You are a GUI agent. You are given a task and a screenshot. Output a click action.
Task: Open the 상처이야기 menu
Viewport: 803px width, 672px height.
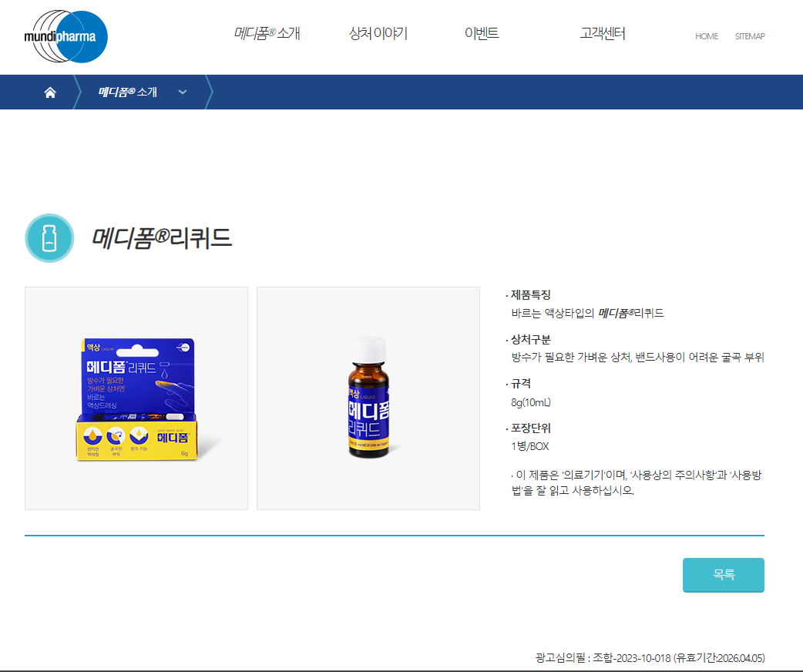(378, 33)
